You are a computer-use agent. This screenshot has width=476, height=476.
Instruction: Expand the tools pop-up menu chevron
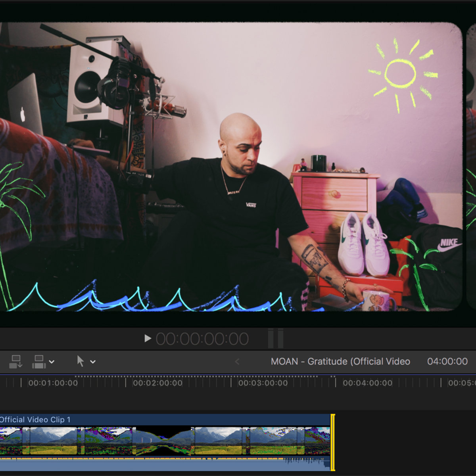pos(93,362)
